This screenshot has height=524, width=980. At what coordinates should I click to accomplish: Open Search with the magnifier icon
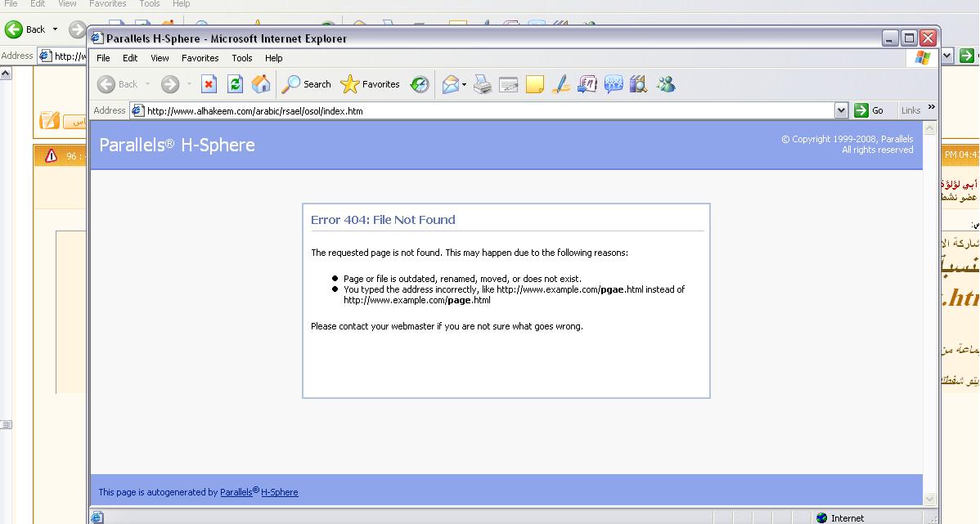pos(306,83)
